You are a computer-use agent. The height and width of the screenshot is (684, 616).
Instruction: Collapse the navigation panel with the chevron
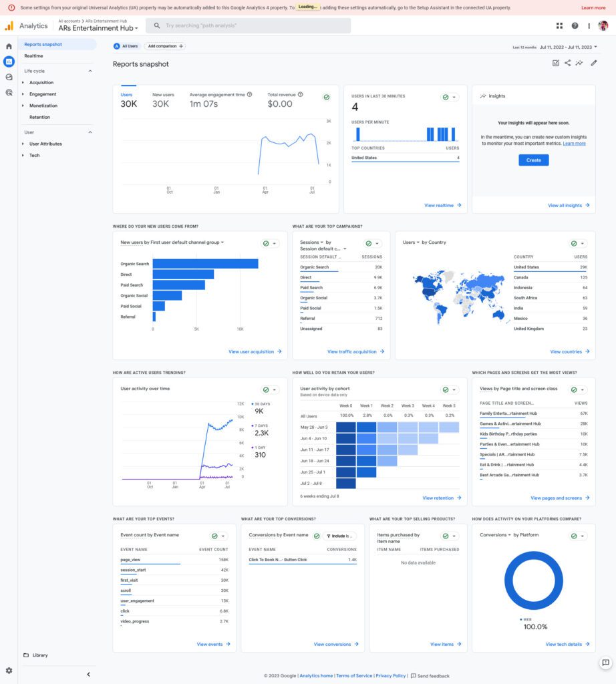(89, 675)
